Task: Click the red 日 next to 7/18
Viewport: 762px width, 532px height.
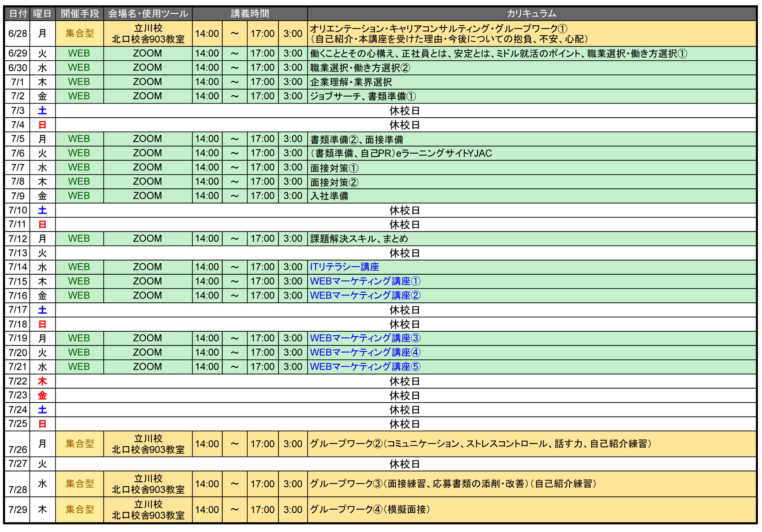Action: [x=43, y=324]
